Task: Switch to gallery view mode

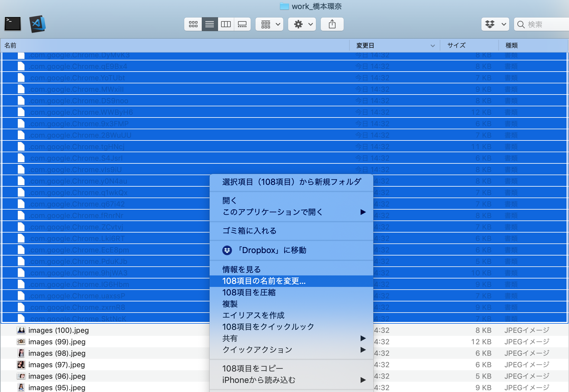Action: 242,24
